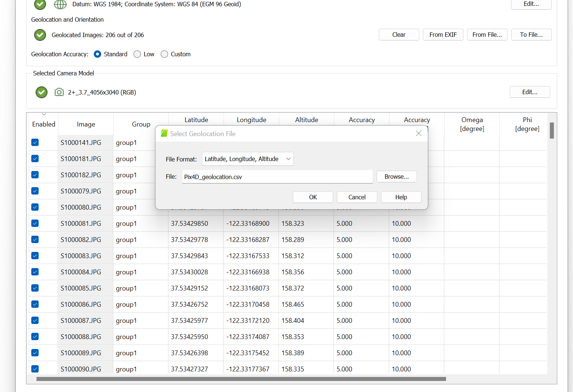Image resolution: width=573 pixels, height=392 pixels.
Task: Toggle the S1000089.JPG enabled checkbox
Action: coord(35,353)
